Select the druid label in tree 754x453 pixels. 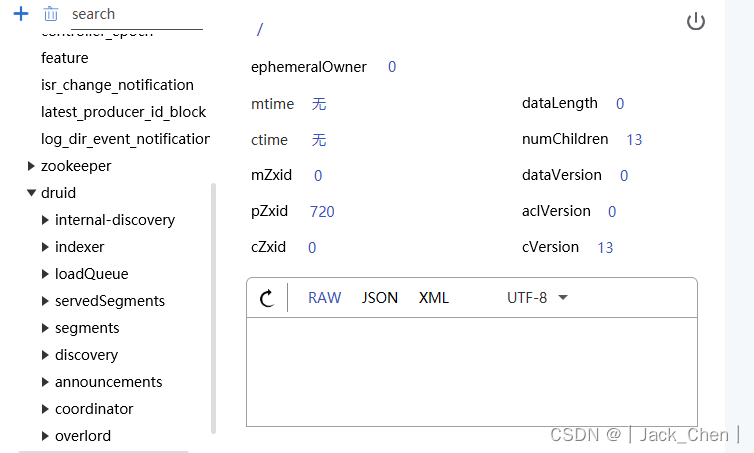[58, 193]
